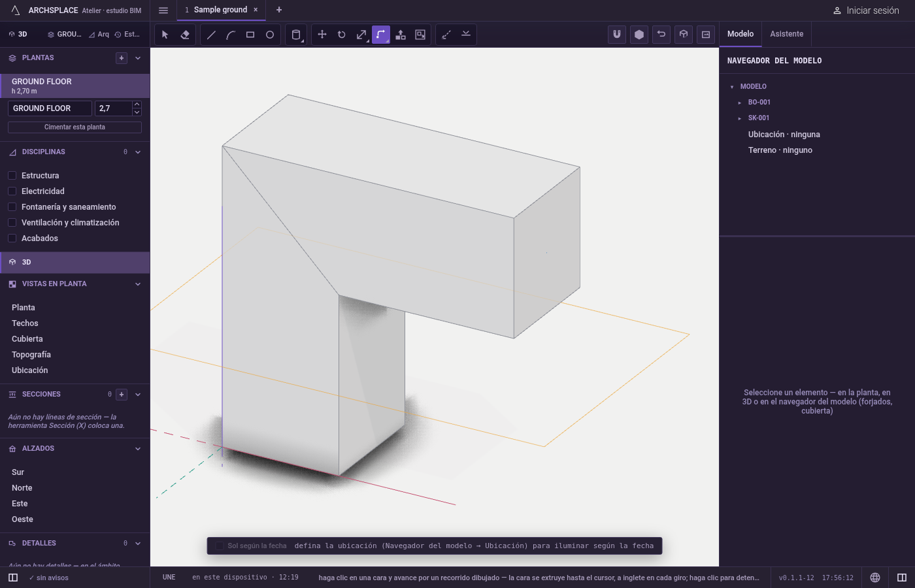Activate the move tool
Image resolution: width=915 pixels, height=588 pixels.
322,35
